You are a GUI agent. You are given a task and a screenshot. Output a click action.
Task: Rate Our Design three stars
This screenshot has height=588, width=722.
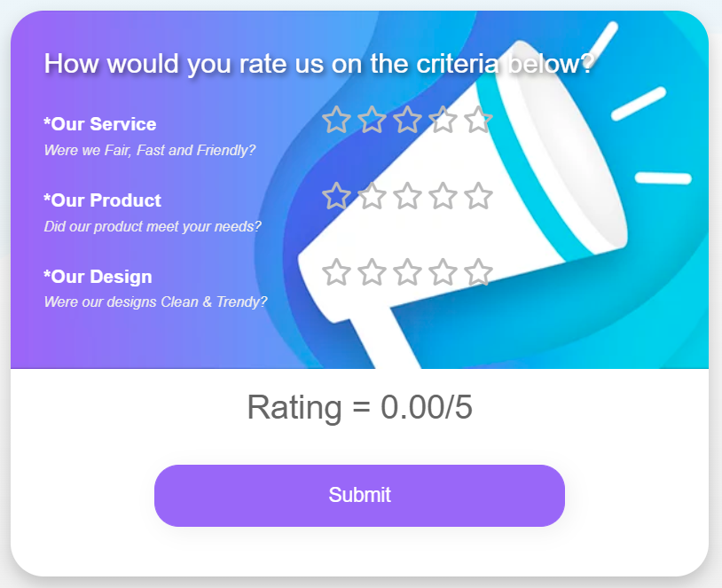(x=407, y=272)
